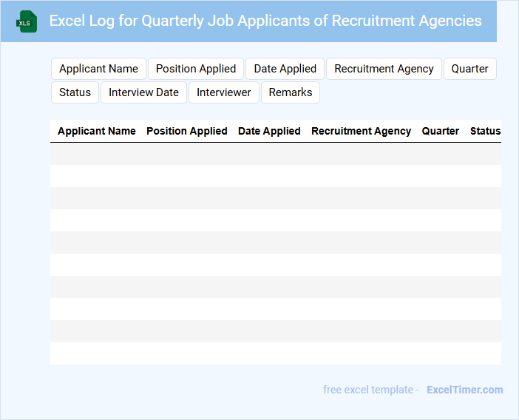
Task: Click the Status column header in table
Action: [486, 131]
